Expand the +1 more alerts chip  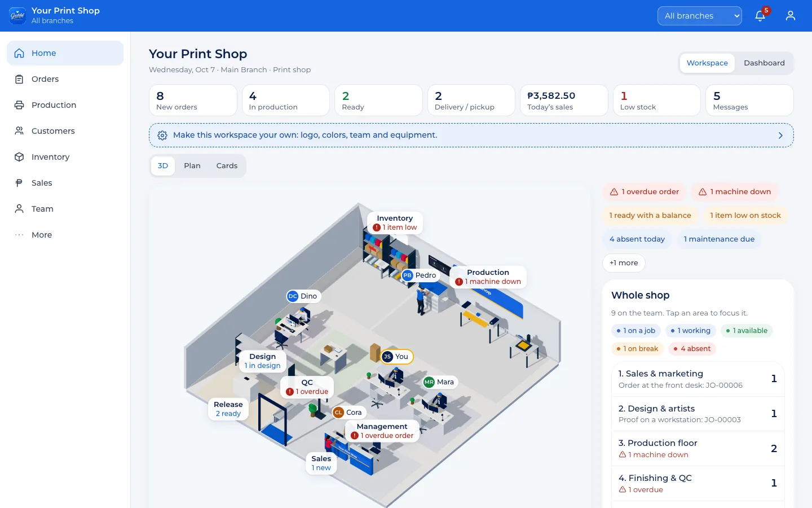624,263
